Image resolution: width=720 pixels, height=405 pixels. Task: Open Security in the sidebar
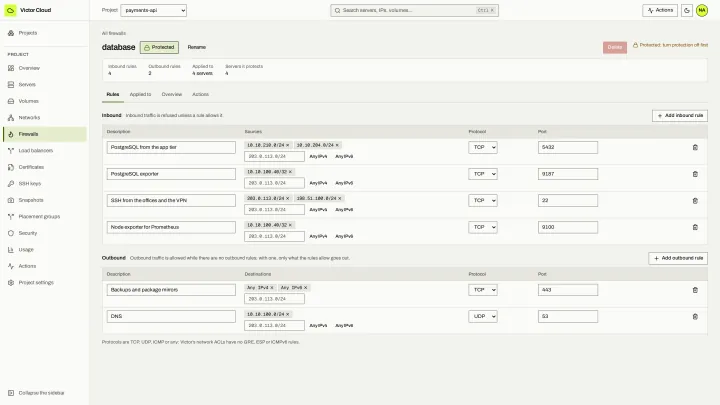pos(45,233)
